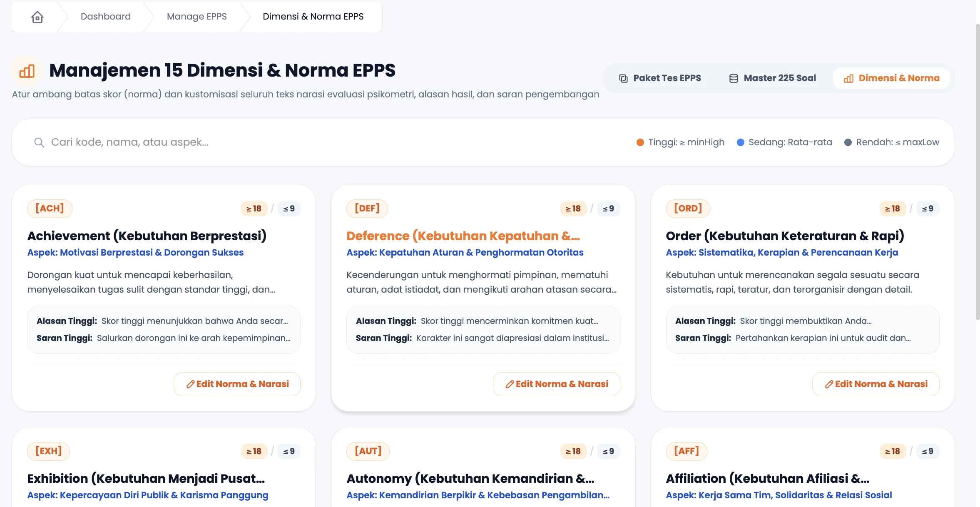Go to Manage EPPS breadcrumb link
The width and height of the screenshot is (980, 507).
tap(196, 17)
